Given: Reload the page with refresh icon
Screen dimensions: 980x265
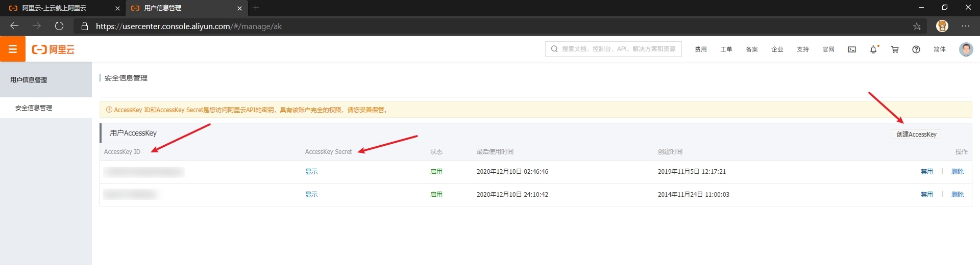Looking at the screenshot, I should tap(59, 26).
